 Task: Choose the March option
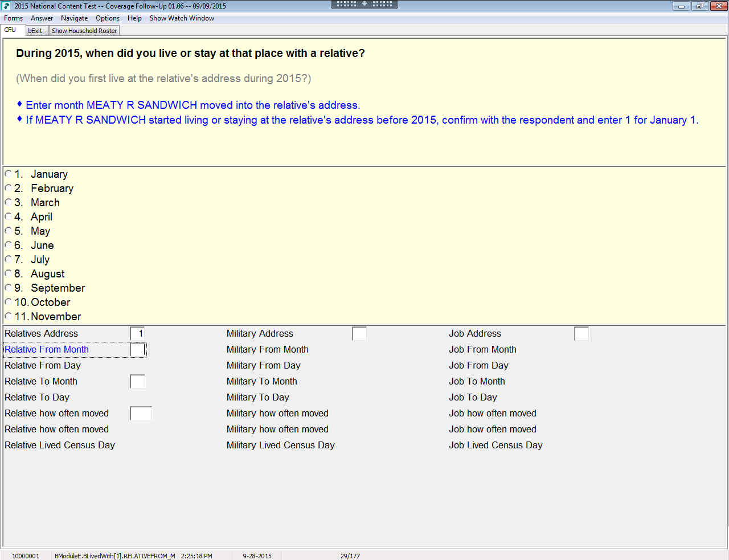coord(8,202)
